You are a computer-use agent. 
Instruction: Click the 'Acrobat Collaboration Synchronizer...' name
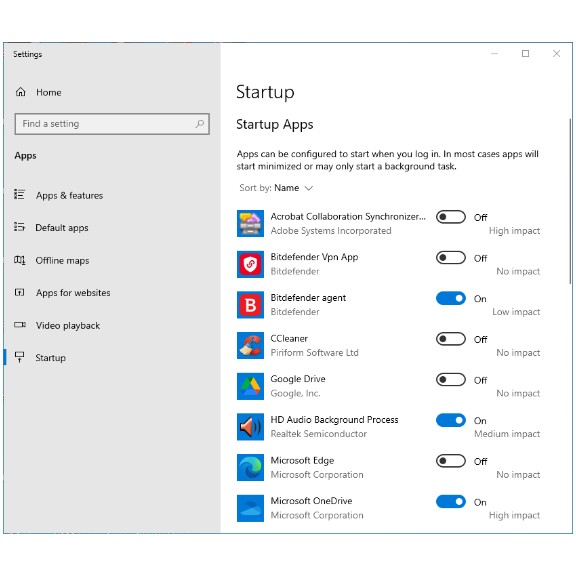coord(348,217)
